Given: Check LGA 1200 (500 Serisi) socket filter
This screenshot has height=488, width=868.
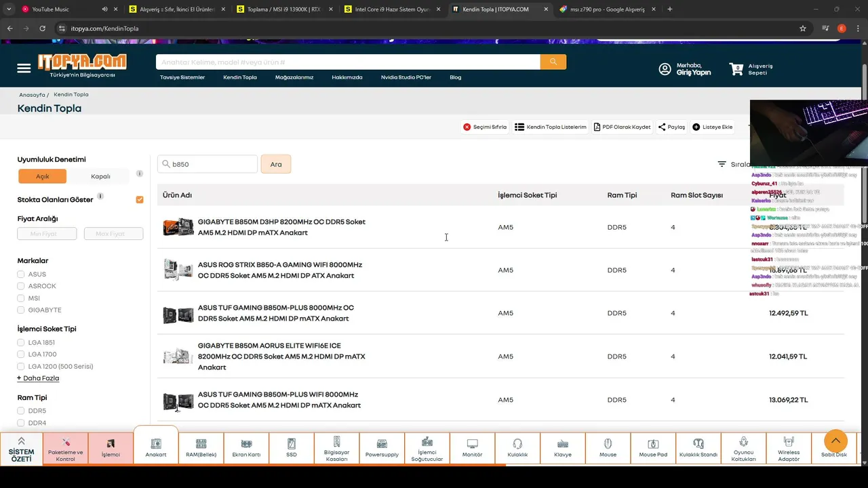Looking at the screenshot, I should coord(22,366).
